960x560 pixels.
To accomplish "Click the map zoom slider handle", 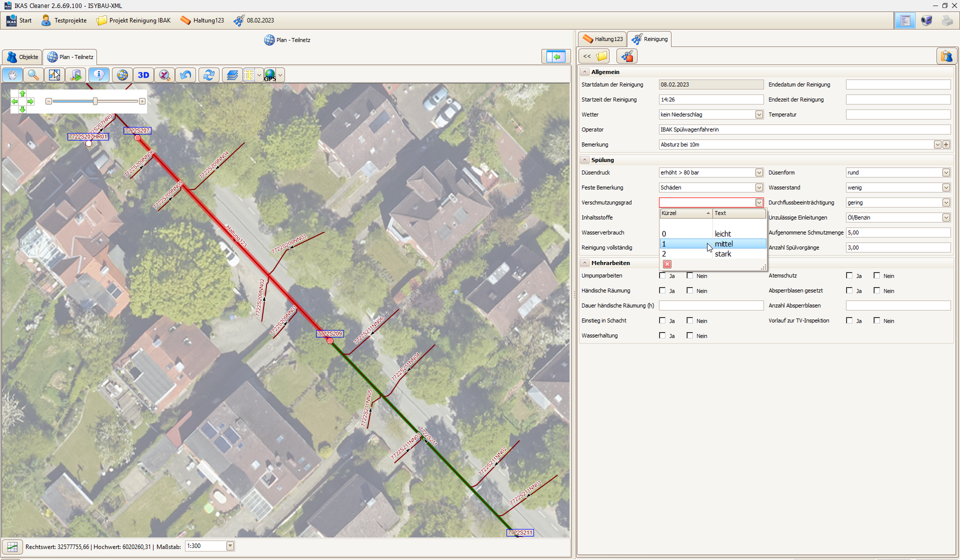I will point(95,101).
